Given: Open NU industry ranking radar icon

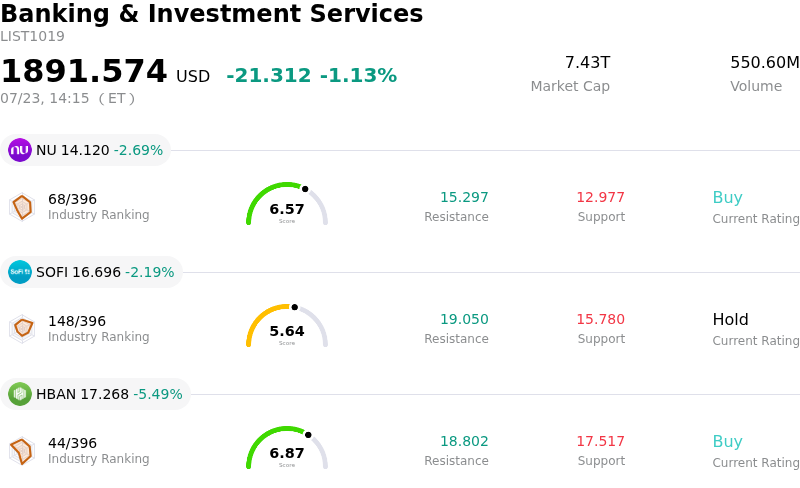Looking at the screenshot, I should tap(22, 207).
